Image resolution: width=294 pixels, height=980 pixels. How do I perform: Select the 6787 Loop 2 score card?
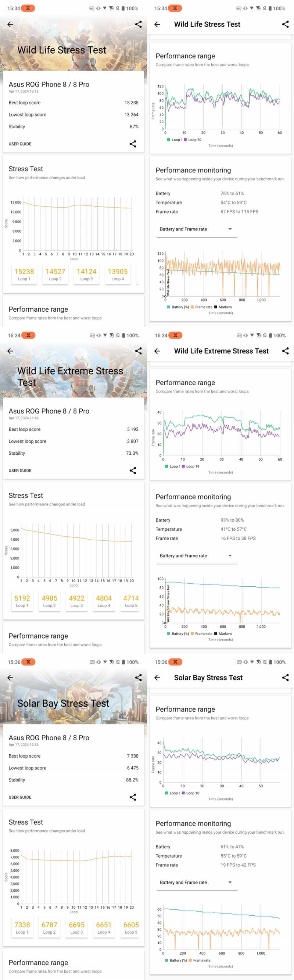pyautogui.click(x=50, y=928)
